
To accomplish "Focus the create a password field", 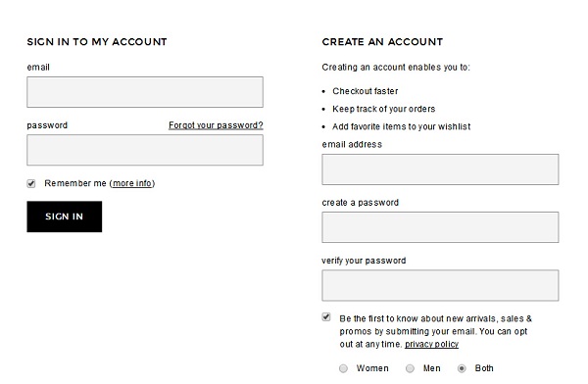I will (440, 227).
